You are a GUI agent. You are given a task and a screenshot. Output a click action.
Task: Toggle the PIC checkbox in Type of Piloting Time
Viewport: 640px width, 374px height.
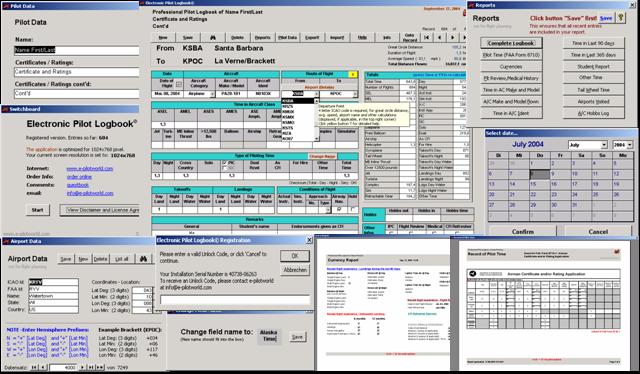point(224,163)
